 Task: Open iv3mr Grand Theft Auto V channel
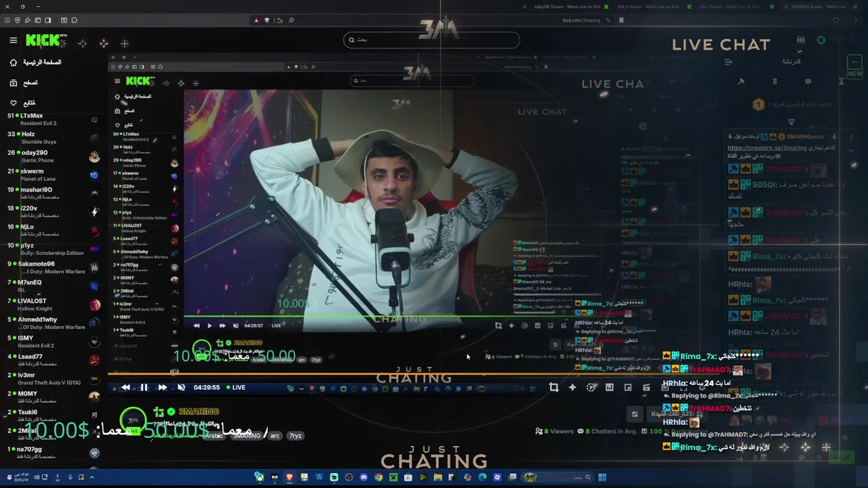53,378
